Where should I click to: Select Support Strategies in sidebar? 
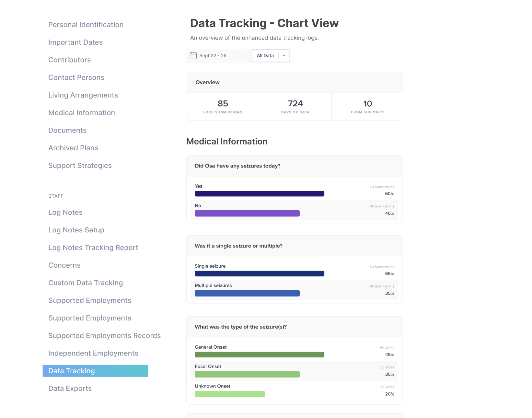coord(80,166)
